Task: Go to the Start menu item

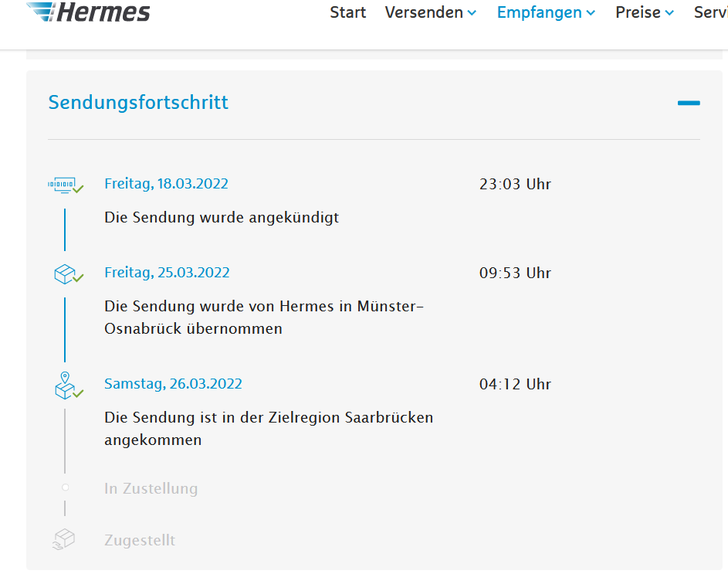Action: (x=348, y=12)
